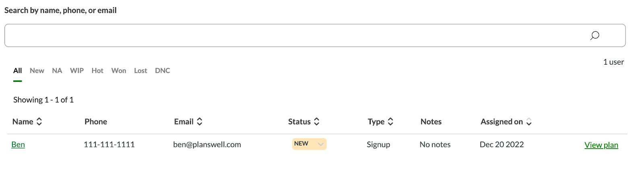Filter by the Hot tab
The width and height of the screenshot is (644, 171).
[x=97, y=71]
